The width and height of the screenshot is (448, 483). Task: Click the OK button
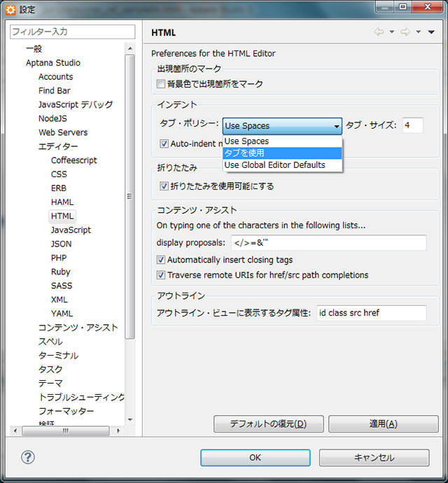(x=255, y=458)
